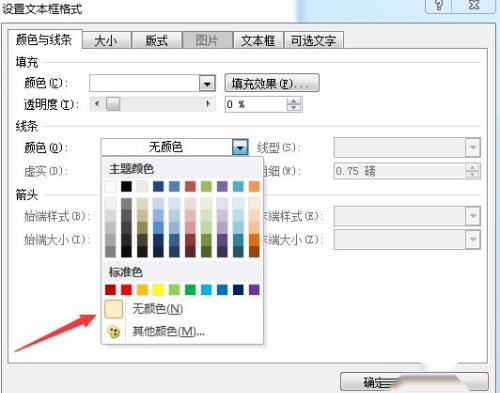
Task: Click the palette icon for other colors
Action: [x=114, y=332]
